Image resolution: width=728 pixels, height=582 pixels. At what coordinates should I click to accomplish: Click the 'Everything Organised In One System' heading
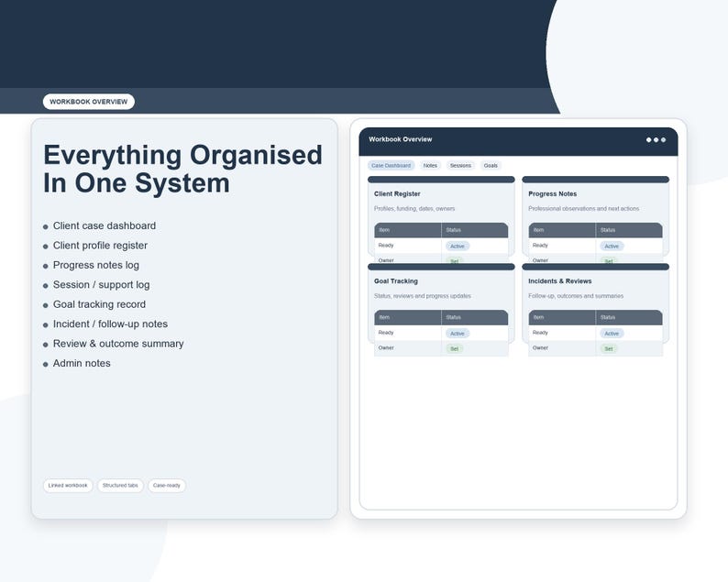pyautogui.click(x=183, y=169)
